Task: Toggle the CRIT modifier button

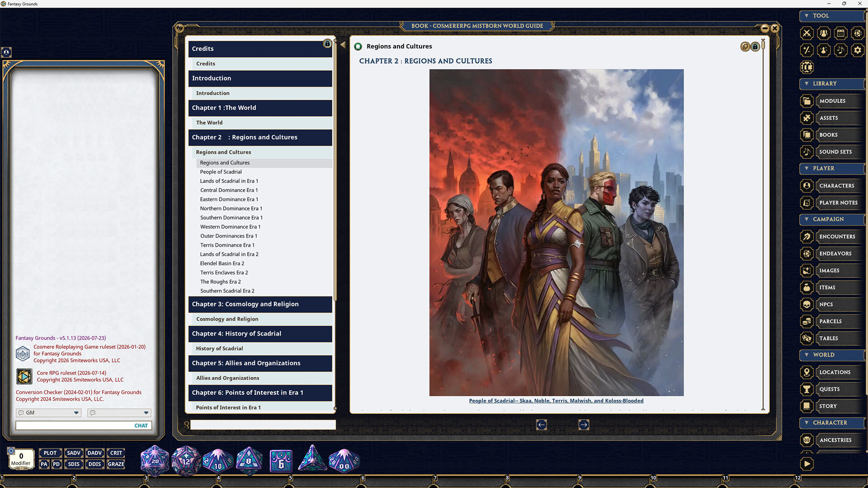Action: tap(116, 453)
